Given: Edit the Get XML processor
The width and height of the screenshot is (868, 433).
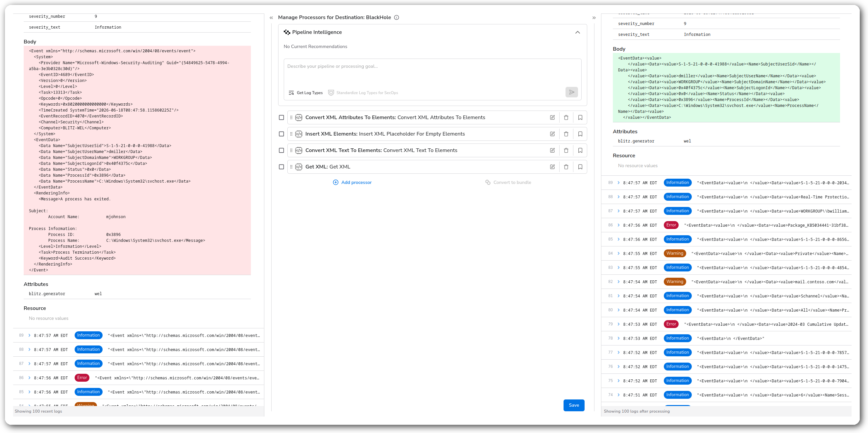Looking at the screenshot, I should pos(552,166).
